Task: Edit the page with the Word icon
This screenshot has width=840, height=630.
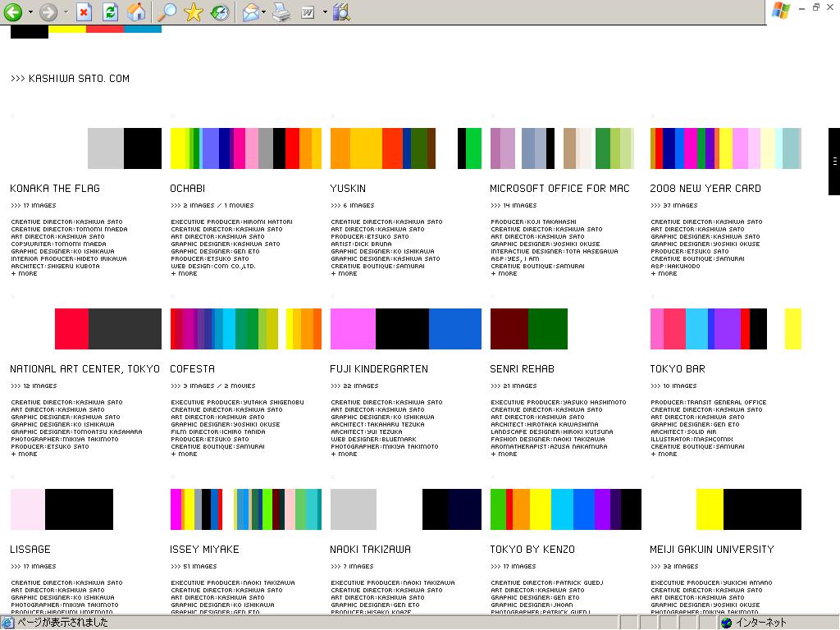Action: [308, 11]
